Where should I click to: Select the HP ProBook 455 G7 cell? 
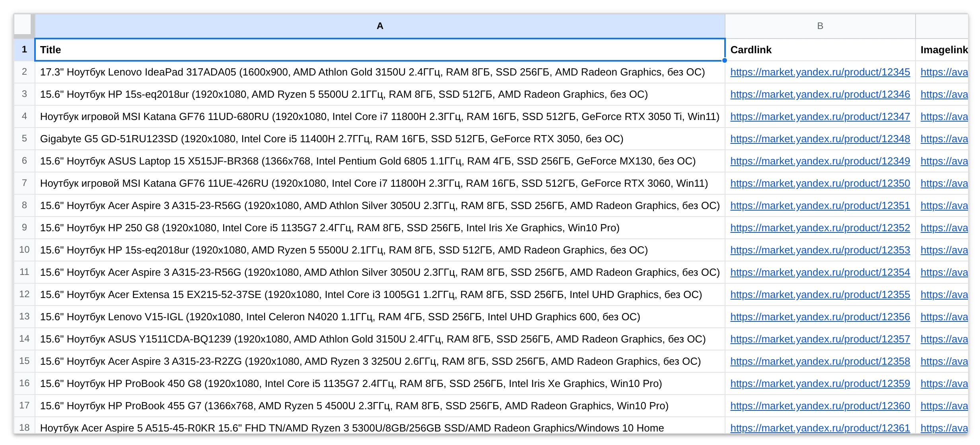point(380,406)
